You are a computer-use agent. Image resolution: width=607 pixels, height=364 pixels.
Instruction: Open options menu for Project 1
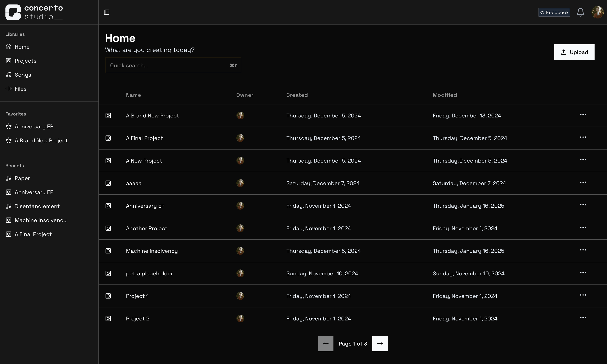tap(583, 295)
